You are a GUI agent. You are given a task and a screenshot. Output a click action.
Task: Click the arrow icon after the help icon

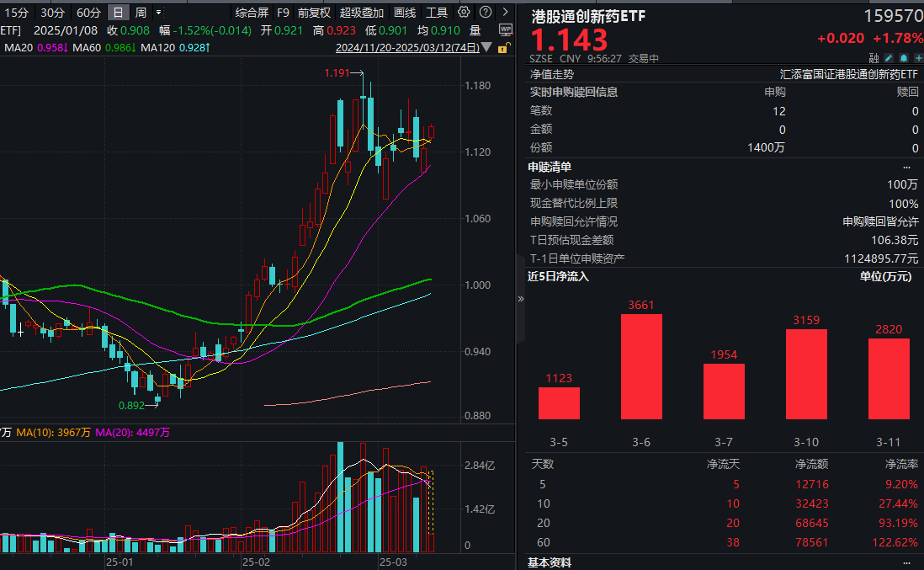tap(505, 11)
